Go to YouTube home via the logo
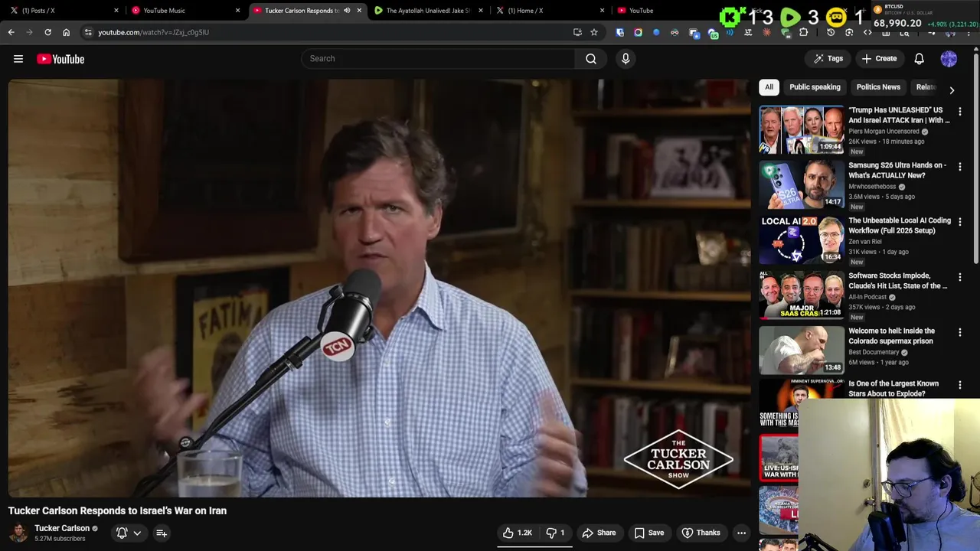The width and height of the screenshot is (980, 551). click(x=60, y=59)
